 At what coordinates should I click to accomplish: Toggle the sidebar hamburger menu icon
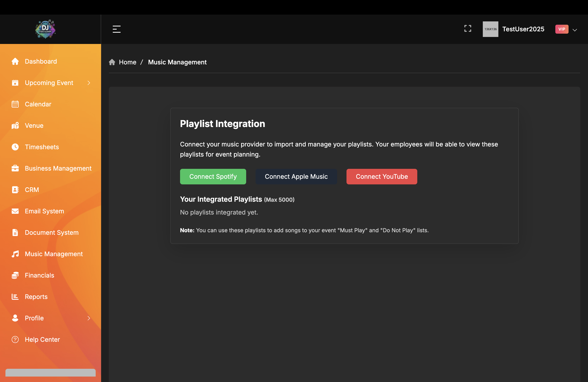click(x=117, y=29)
